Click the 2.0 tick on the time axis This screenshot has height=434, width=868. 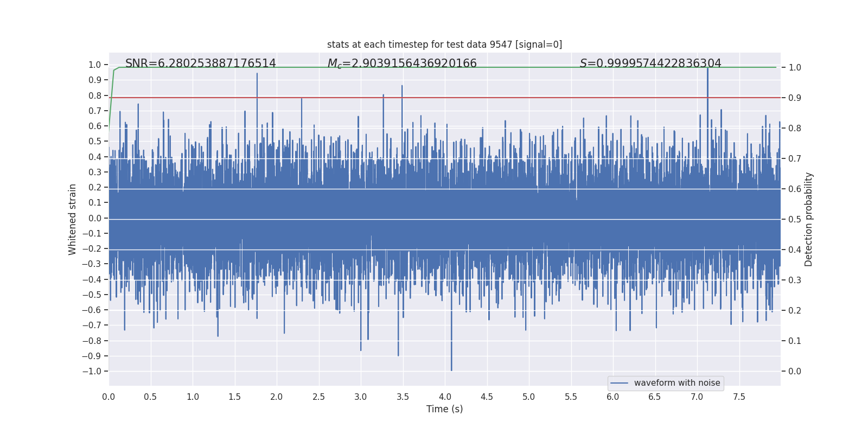click(x=277, y=397)
